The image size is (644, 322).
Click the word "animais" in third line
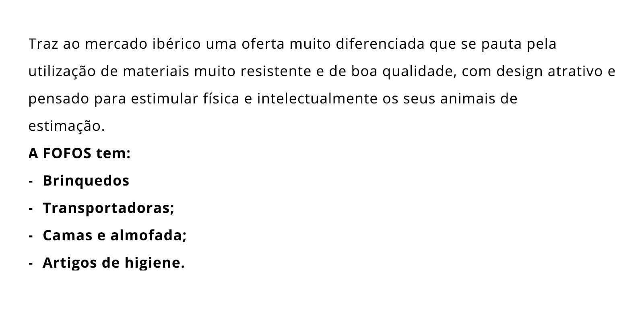[x=468, y=99]
